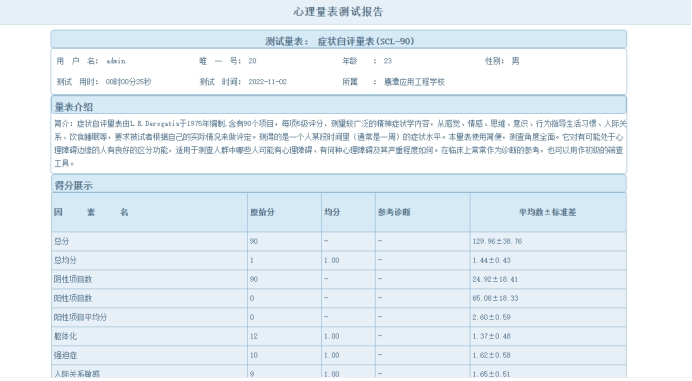Select the 总均分 row label

click(65, 260)
